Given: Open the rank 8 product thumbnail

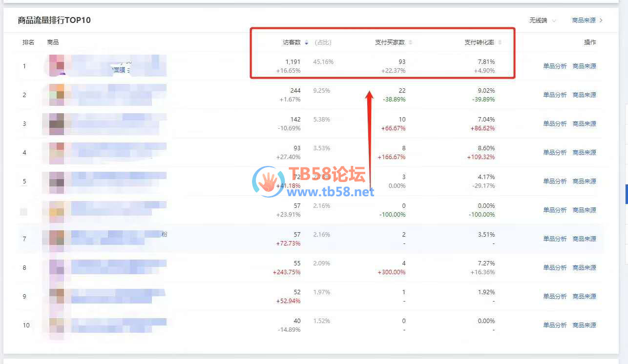Looking at the screenshot, I should [x=57, y=268].
